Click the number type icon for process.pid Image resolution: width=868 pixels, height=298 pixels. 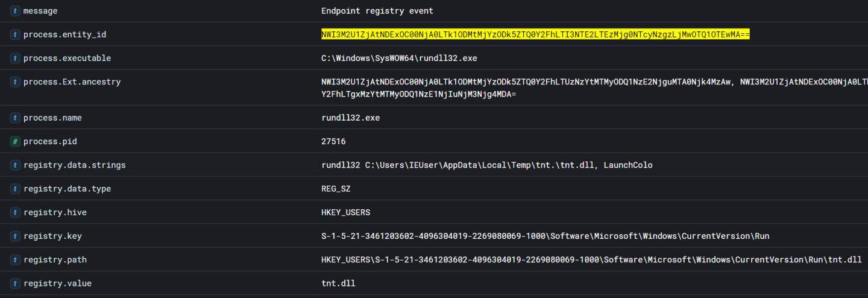point(15,142)
